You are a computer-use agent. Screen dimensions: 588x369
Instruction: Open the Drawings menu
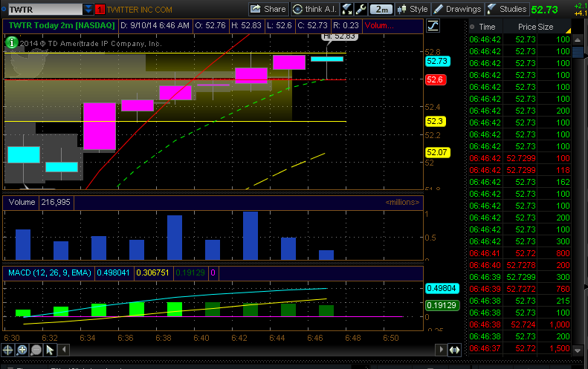(x=457, y=9)
